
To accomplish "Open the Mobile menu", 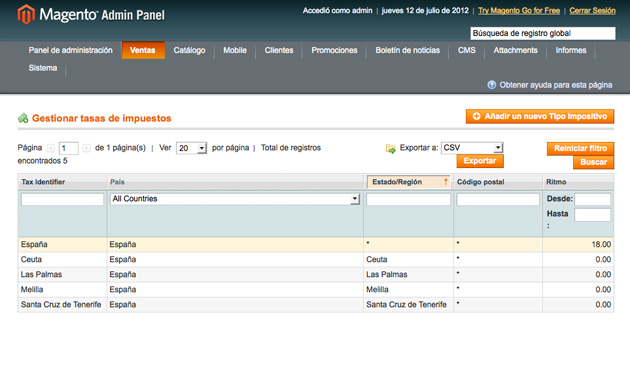I will click(235, 50).
